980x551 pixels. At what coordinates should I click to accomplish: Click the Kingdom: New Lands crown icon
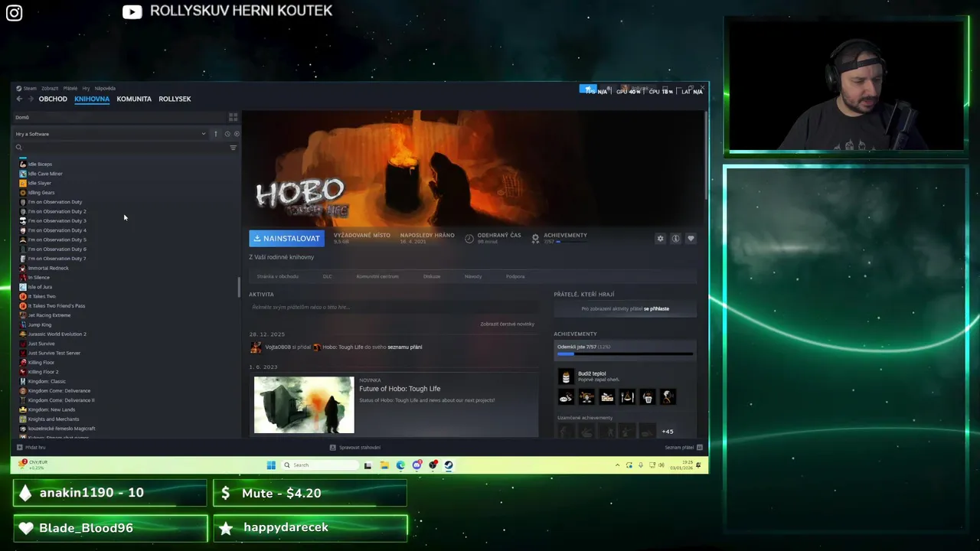pyautogui.click(x=22, y=409)
